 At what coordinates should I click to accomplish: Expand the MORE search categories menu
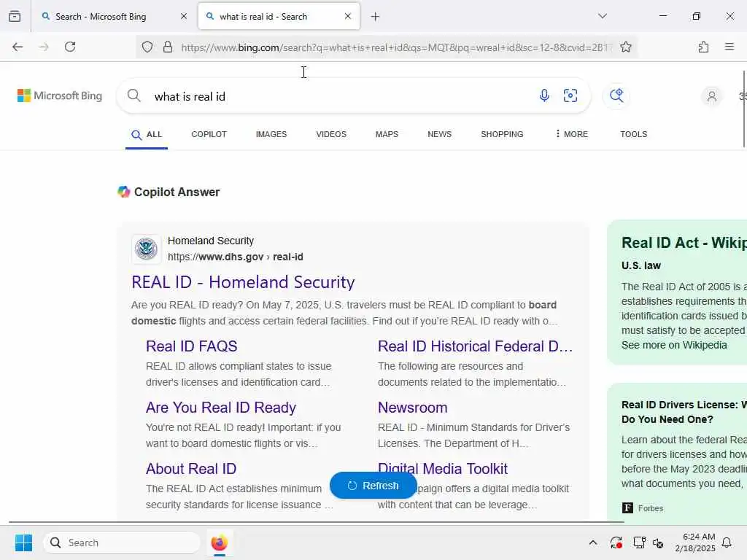(572, 134)
